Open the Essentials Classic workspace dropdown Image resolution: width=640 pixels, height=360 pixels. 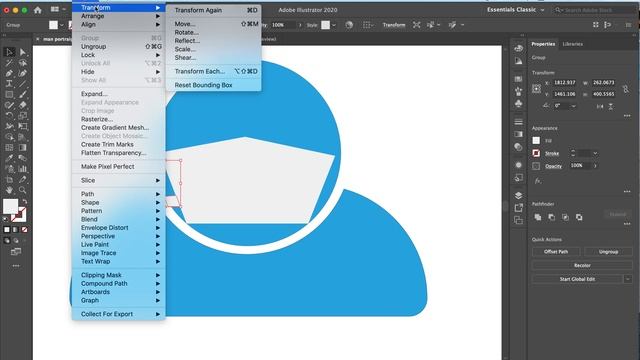(516, 10)
